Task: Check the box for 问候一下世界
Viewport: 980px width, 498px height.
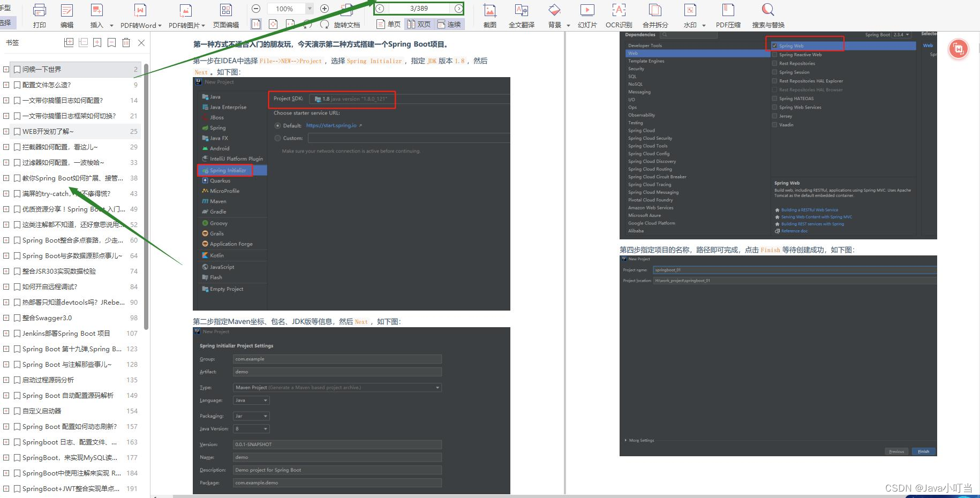Action: pos(18,69)
